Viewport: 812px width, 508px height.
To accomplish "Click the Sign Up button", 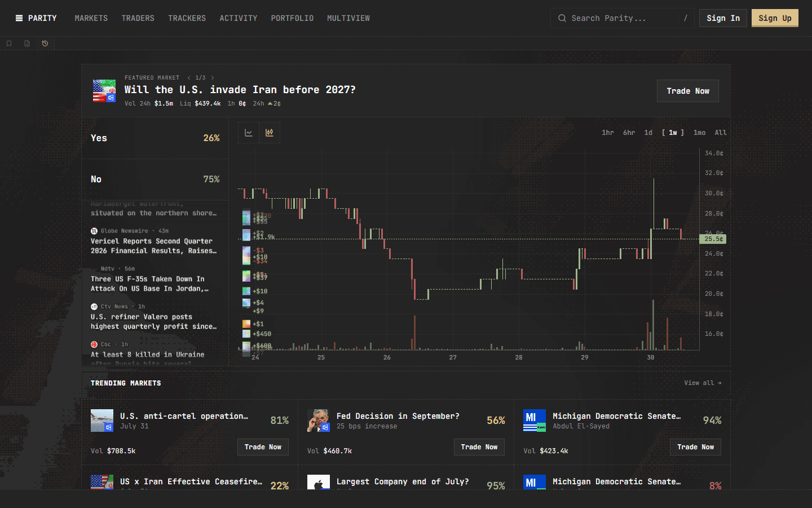I will tap(775, 18).
